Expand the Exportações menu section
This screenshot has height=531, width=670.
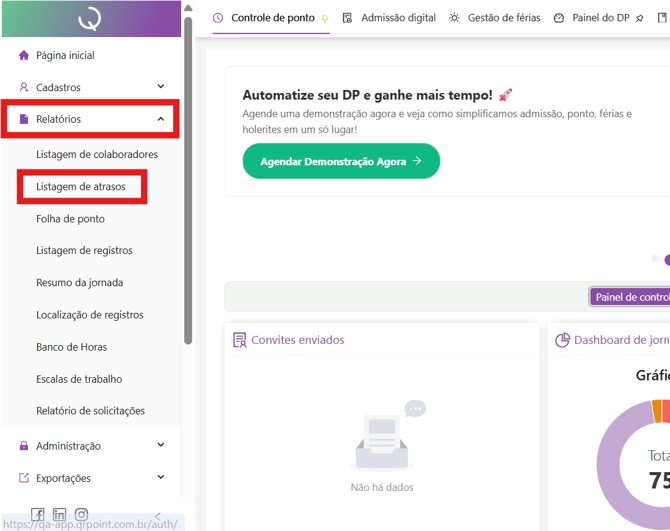coord(160,478)
